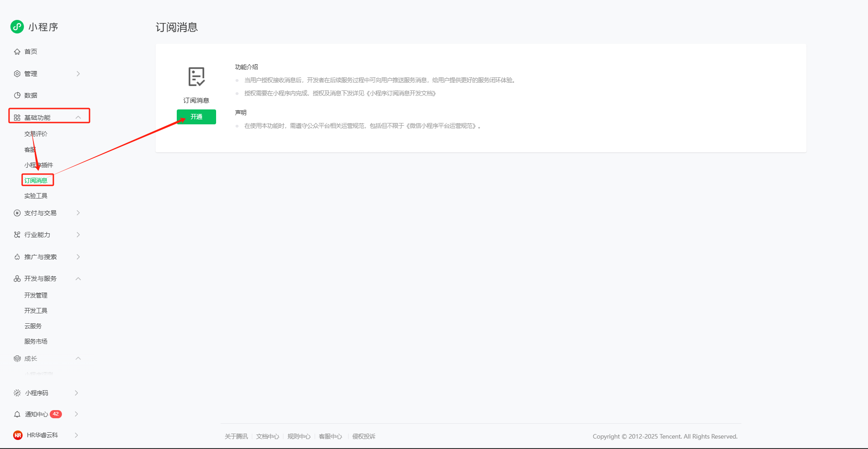Screen dimensions: 868x449
Task: Open 交易评价 in the sidebar
Action: (x=36, y=134)
